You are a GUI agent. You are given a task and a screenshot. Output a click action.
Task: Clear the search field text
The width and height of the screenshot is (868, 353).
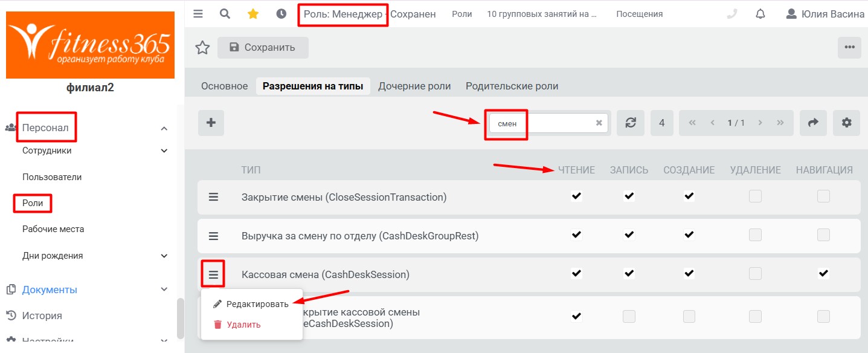[x=599, y=123]
